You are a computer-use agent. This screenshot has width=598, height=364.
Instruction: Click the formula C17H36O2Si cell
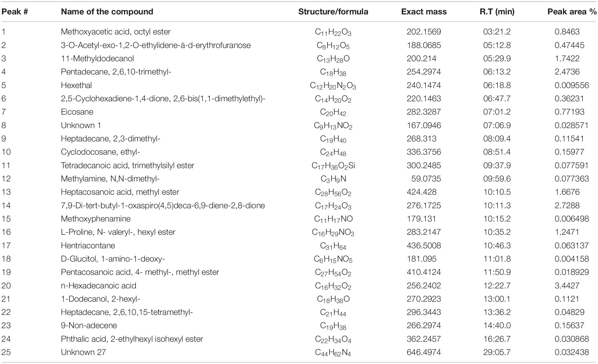tap(333, 166)
